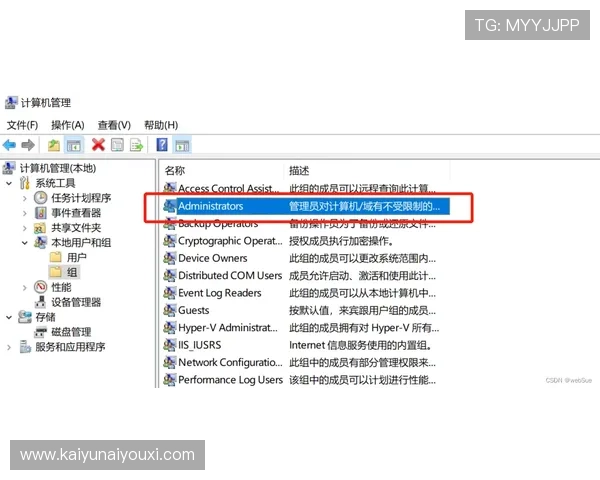The height and width of the screenshot is (480, 600).
Task: Click the Guests group icon
Action: [x=170, y=310]
